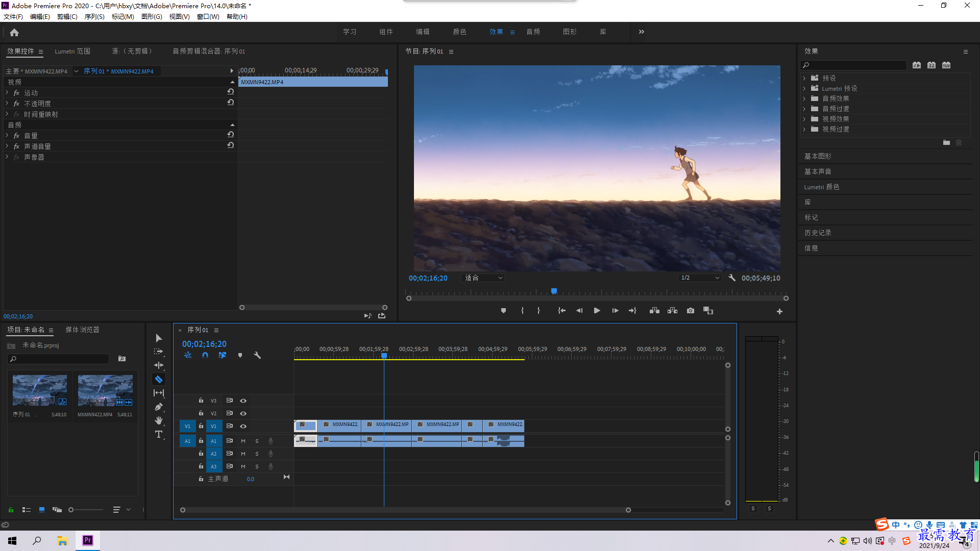Toggle Snap in timeline
980x551 pixels.
pos(205,355)
